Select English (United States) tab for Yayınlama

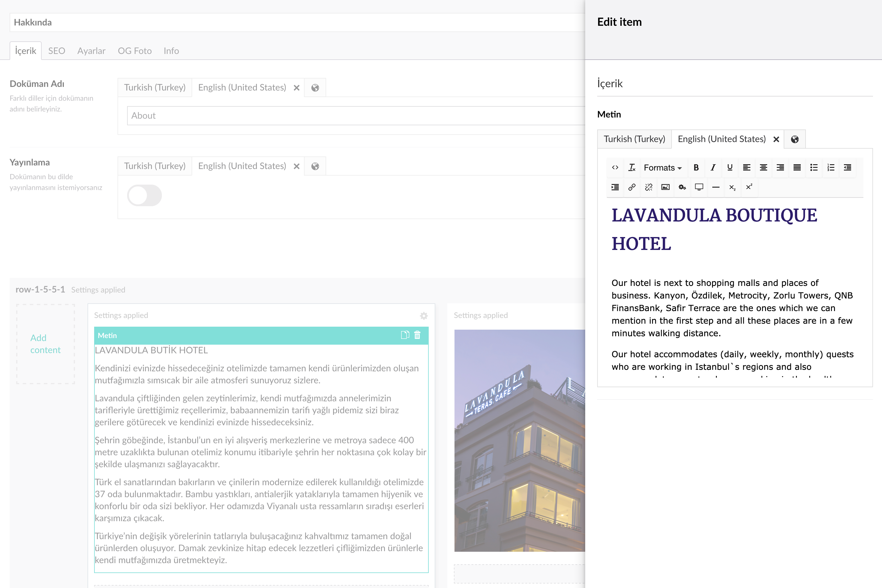(x=242, y=166)
